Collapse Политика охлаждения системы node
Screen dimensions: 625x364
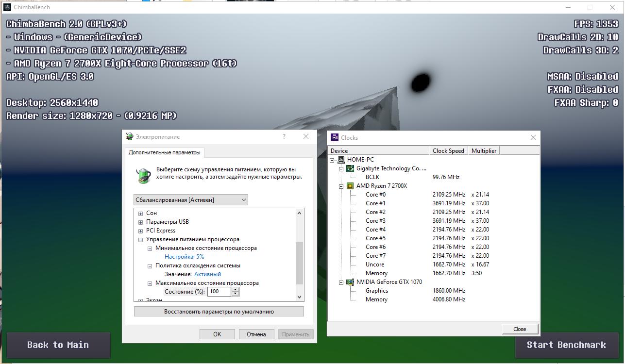(x=150, y=265)
